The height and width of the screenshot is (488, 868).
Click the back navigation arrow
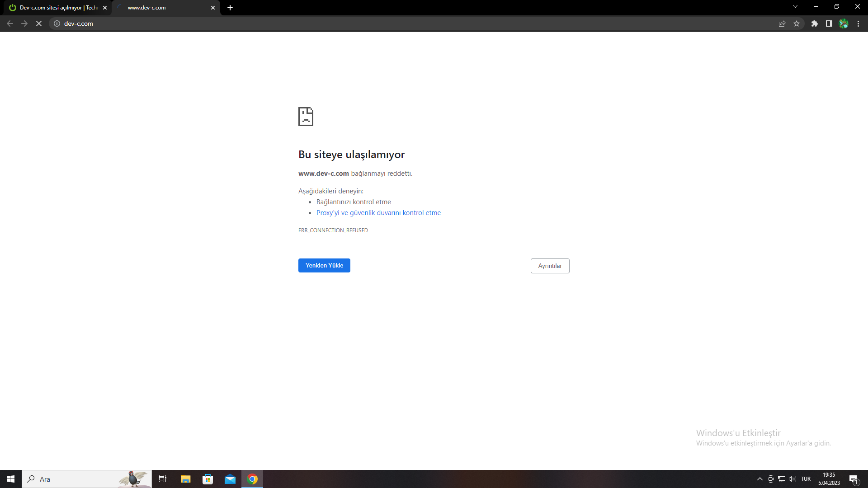pos(10,23)
